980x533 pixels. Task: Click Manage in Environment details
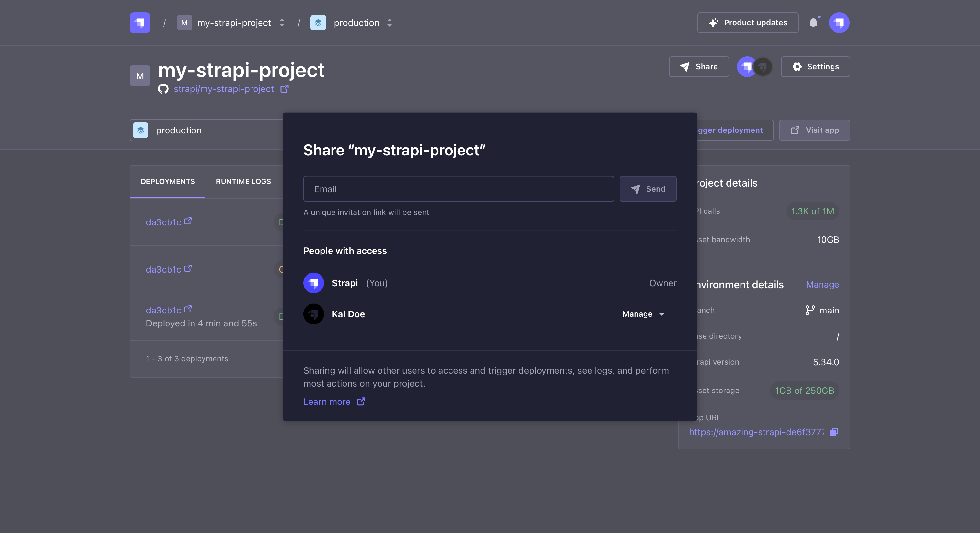[x=822, y=284]
